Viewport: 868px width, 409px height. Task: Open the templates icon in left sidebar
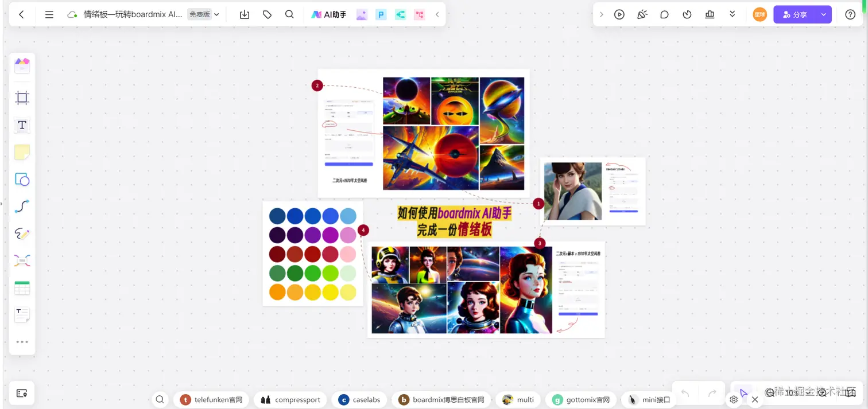point(22,65)
